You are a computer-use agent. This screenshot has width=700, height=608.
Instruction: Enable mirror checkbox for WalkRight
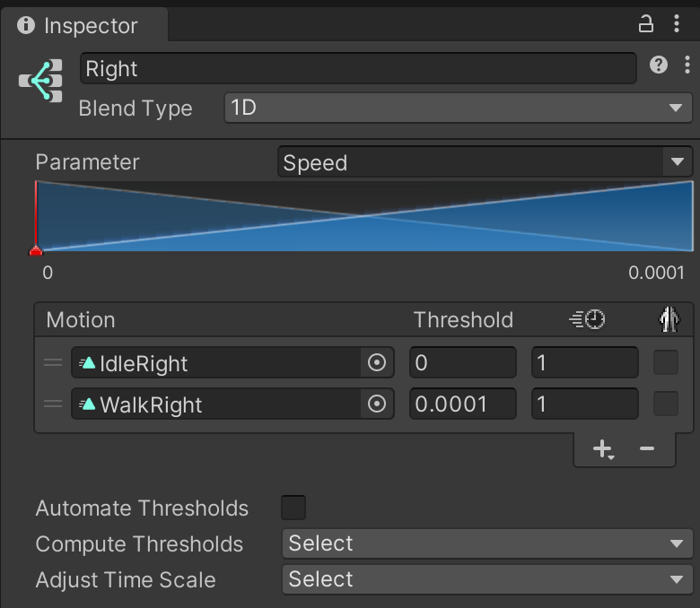(x=666, y=404)
